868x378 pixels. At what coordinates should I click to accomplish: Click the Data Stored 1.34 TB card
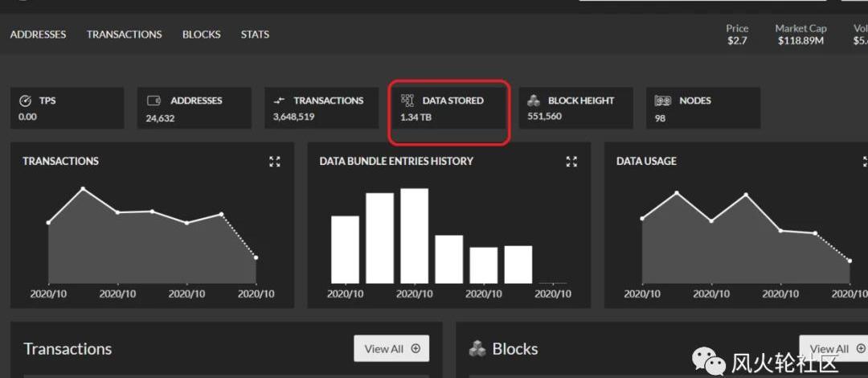[449, 112]
